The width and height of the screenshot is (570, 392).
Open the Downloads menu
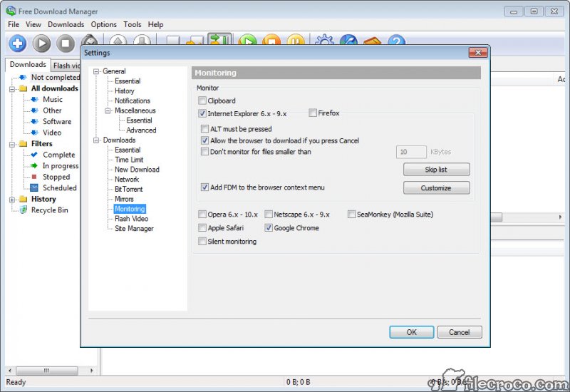pyautogui.click(x=66, y=24)
